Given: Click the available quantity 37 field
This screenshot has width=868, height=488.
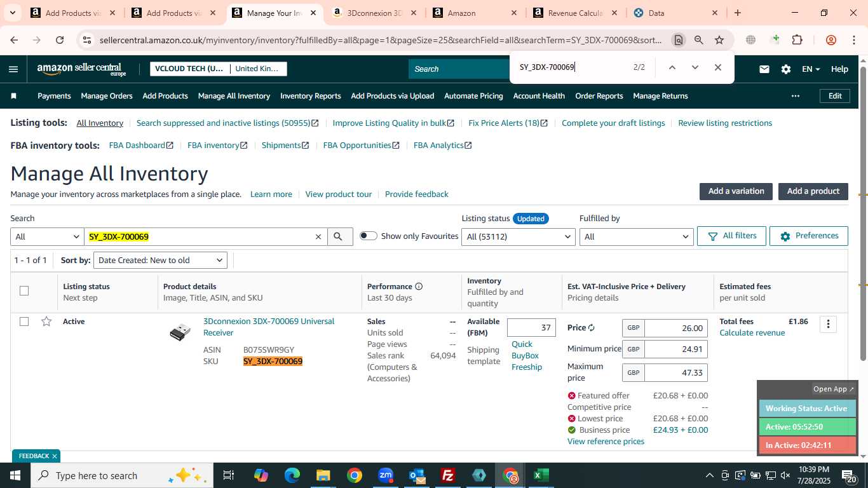Looking at the screenshot, I should pos(531,328).
